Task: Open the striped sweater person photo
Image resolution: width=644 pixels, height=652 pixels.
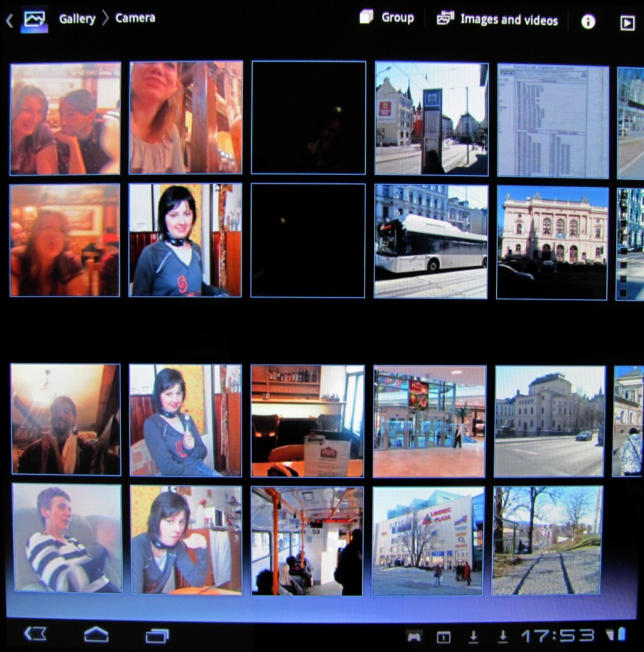Action: [67, 538]
